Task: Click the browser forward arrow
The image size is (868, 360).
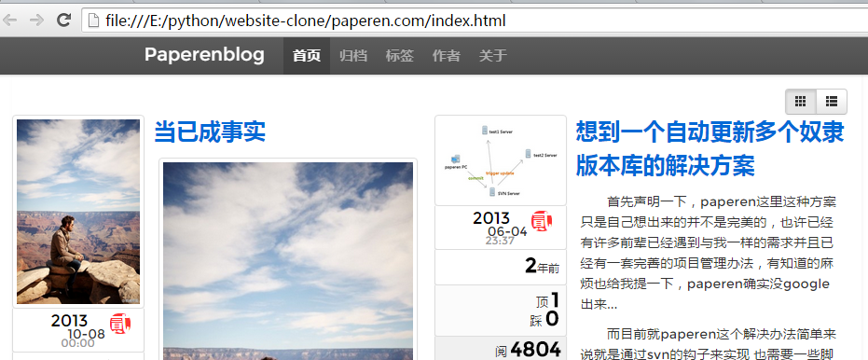Action: 36,21
